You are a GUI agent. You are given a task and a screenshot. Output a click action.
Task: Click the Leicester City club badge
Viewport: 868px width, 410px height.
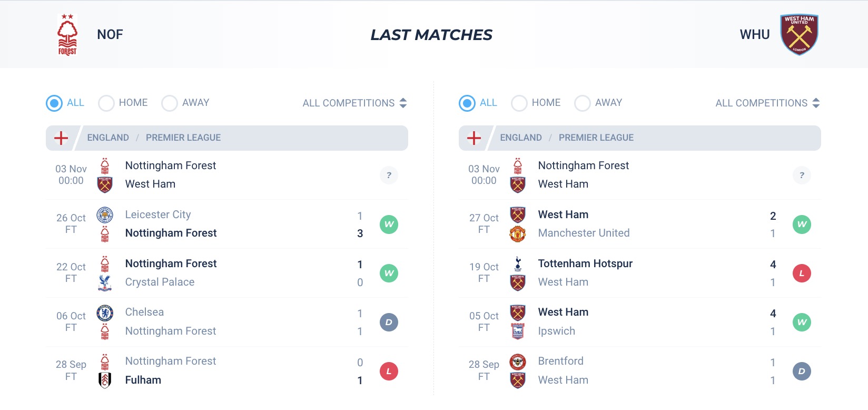click(x=105, y=215)
